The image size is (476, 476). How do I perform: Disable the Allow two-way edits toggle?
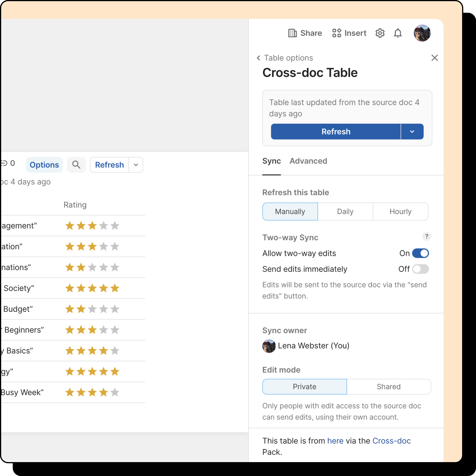420,253
